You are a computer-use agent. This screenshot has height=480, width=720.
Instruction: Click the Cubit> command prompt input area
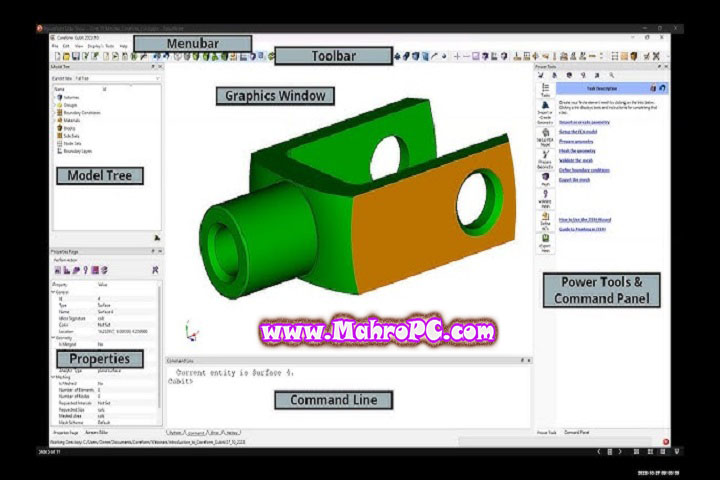point(349,382)
